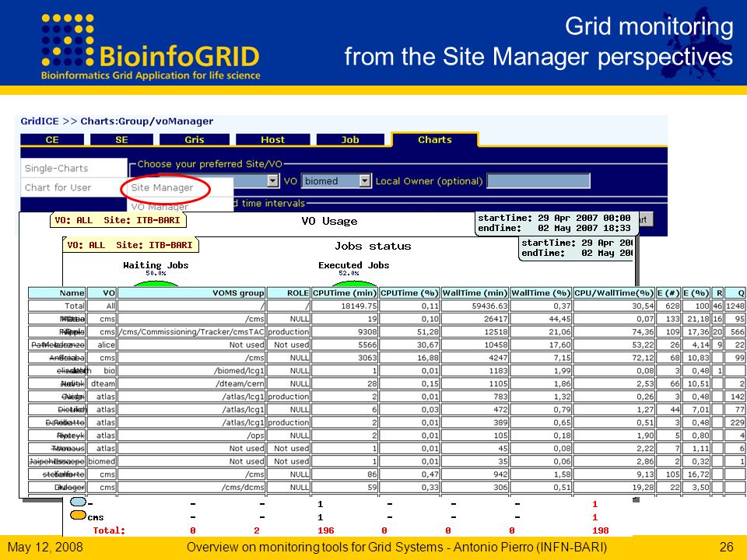Click the Chart for User entry
The width and height of the screenshot is (747, 560).
click(74, 187)
